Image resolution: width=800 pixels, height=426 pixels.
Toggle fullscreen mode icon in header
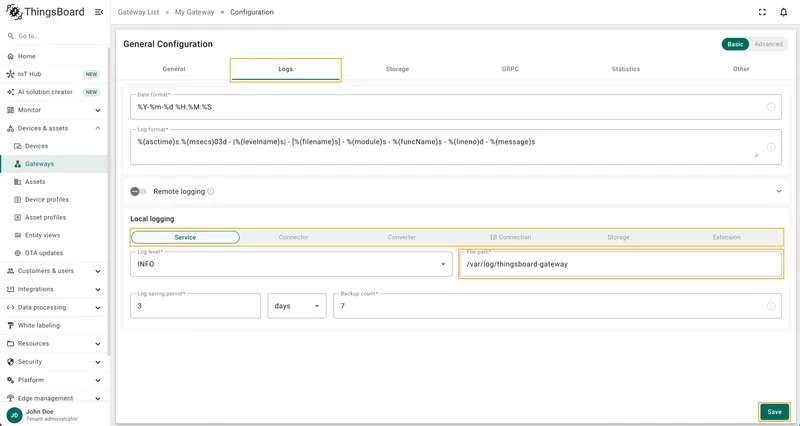(762, 12)
